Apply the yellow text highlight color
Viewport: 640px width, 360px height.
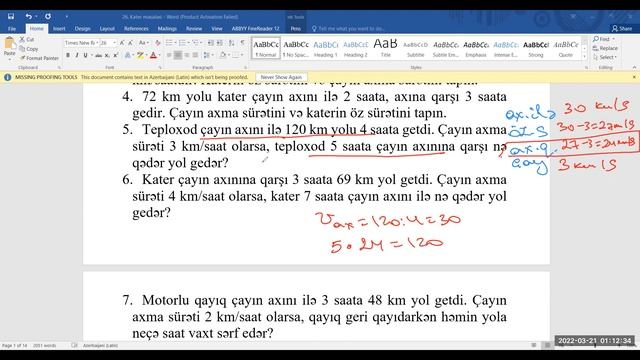pyautogui.click(x=140, y=55)
